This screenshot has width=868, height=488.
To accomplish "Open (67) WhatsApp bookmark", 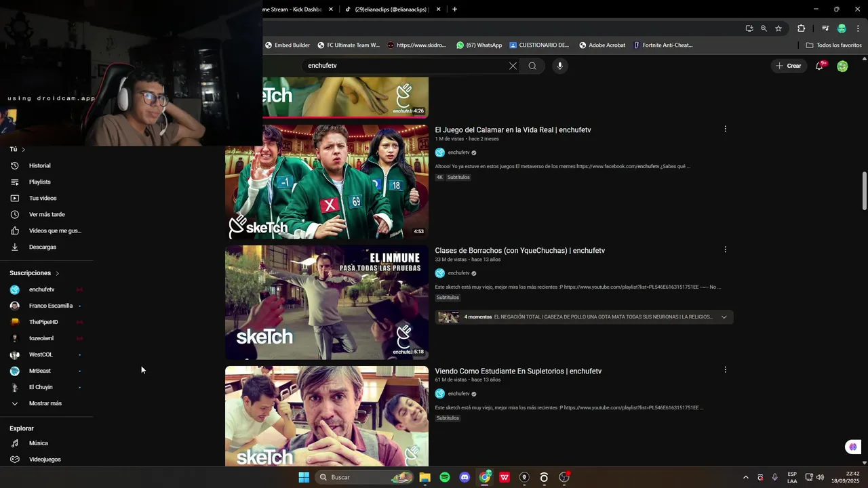I will click(479, 45).
